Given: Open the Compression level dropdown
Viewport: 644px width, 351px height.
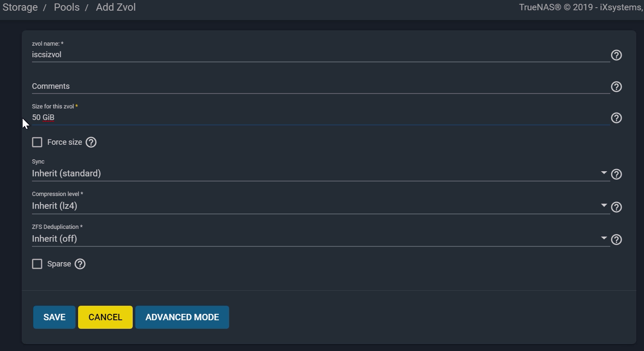Looking at the screenshot, I should pos(320,206).
